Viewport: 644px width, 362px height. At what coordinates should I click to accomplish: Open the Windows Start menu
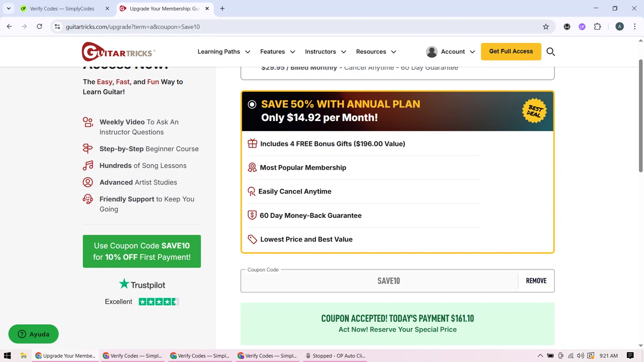tap(7, 356)
